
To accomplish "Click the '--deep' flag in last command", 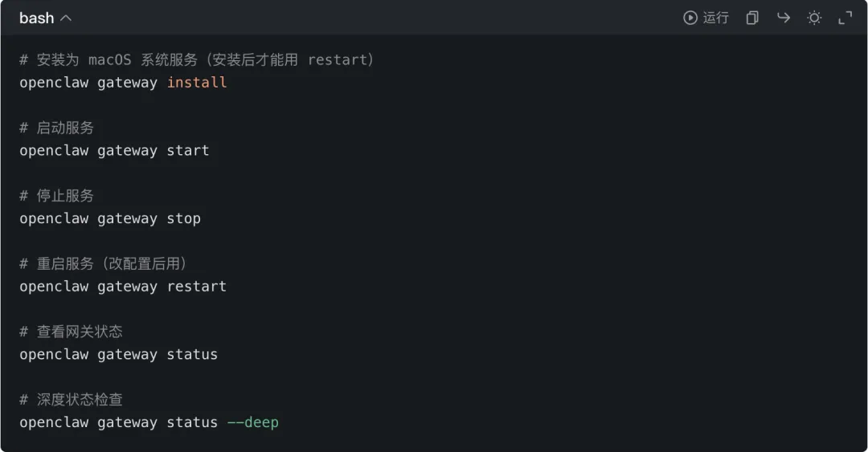I will tap(252, 422).
